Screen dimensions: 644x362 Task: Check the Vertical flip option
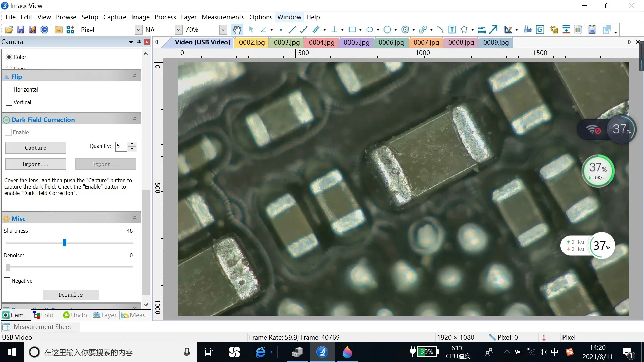[x=9, y=102]
